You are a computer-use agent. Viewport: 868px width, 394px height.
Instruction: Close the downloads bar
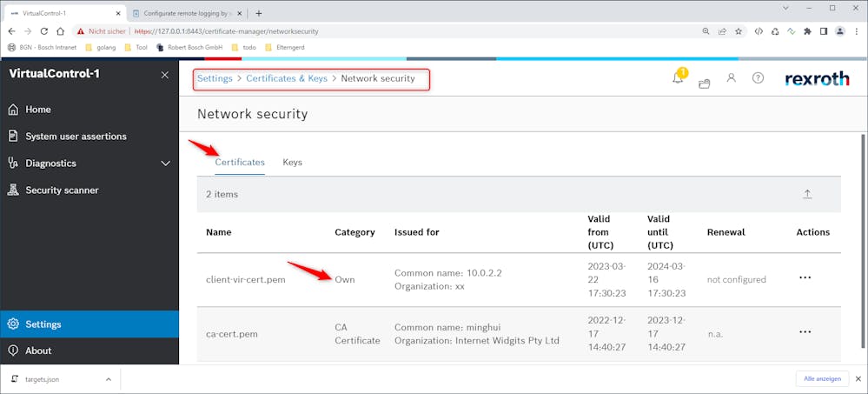[858, 379]
